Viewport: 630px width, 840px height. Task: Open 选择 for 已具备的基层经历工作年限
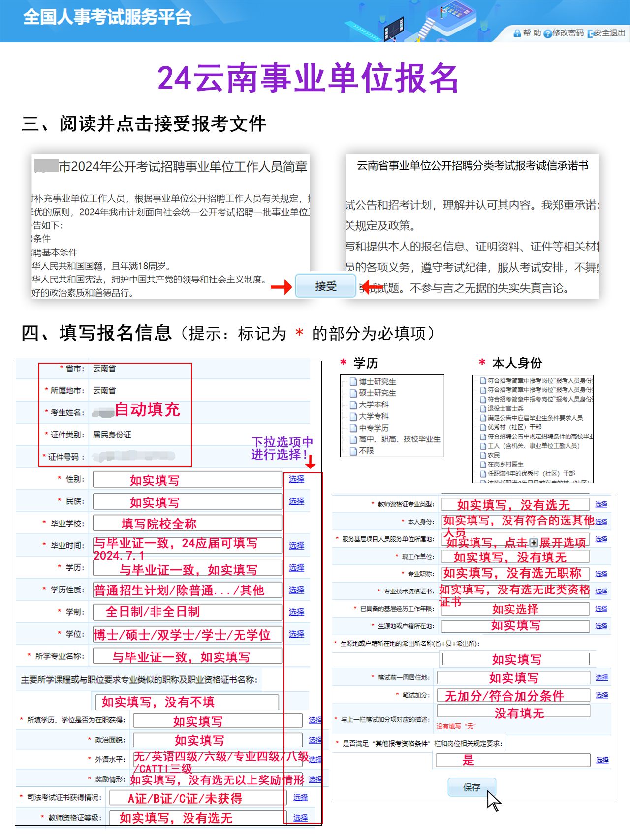(x=601, y=609)
